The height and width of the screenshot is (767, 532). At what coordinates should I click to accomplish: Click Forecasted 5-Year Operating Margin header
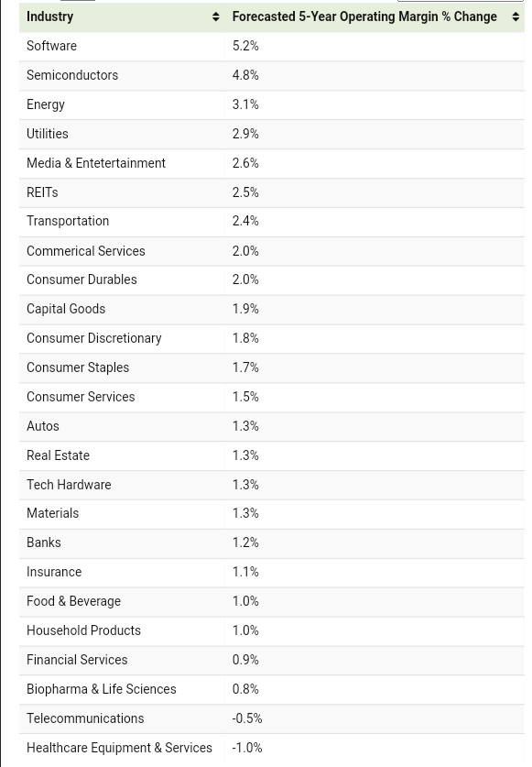click(375, 17)
